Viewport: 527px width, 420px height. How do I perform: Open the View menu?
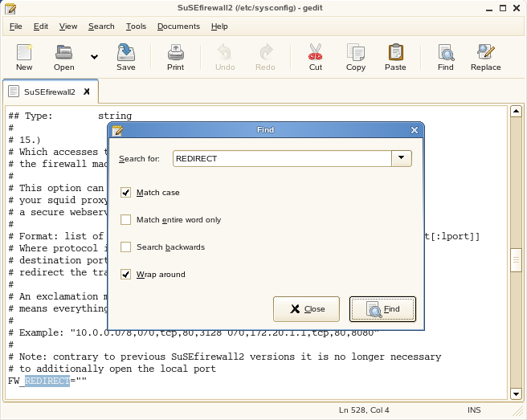(x=68, y=27)
